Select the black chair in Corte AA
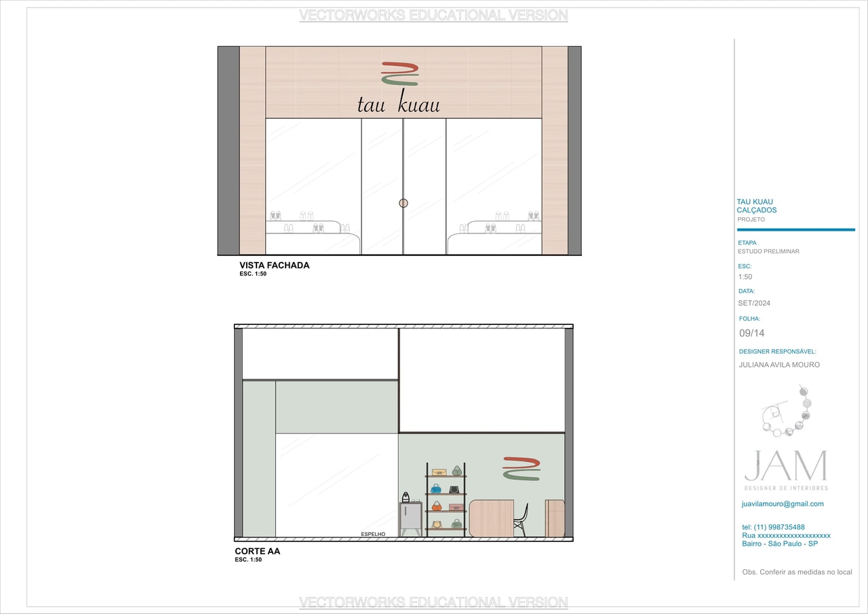 (520, 520)
